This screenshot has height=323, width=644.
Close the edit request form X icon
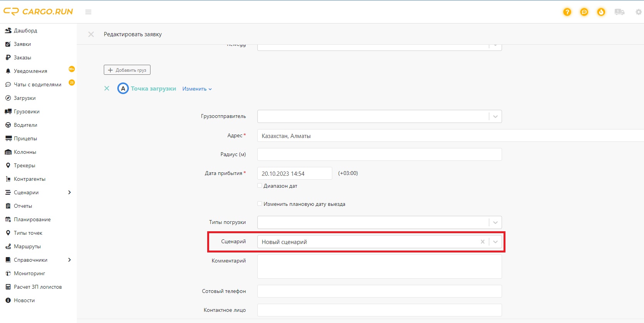tap(91, 34)
